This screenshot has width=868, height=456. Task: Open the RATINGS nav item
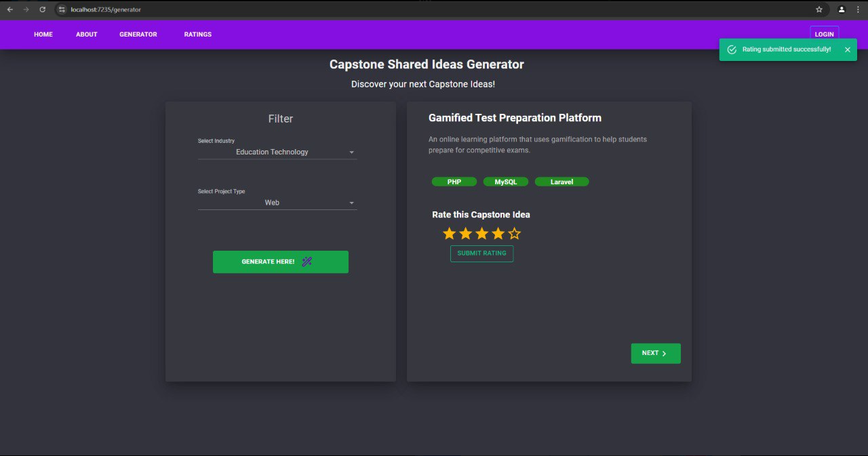click(198, 35)
